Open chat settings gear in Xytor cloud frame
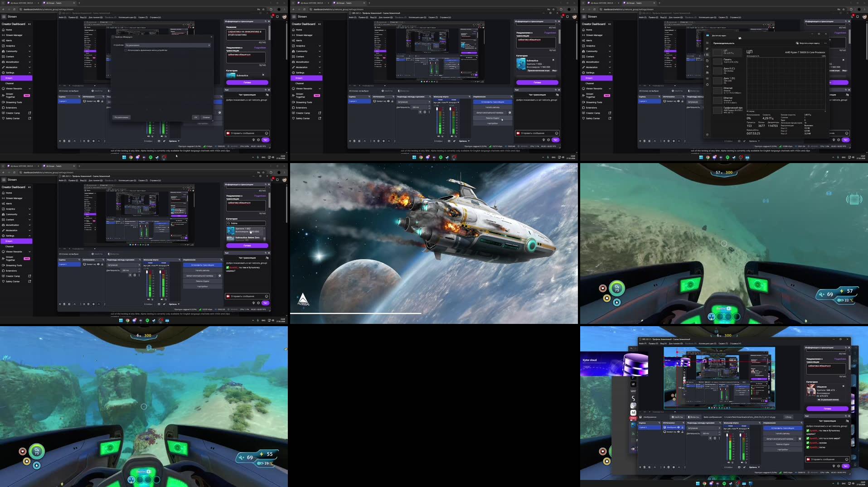Screen dimensions: 868x487 pyautogui.click(x=839, y=466)
